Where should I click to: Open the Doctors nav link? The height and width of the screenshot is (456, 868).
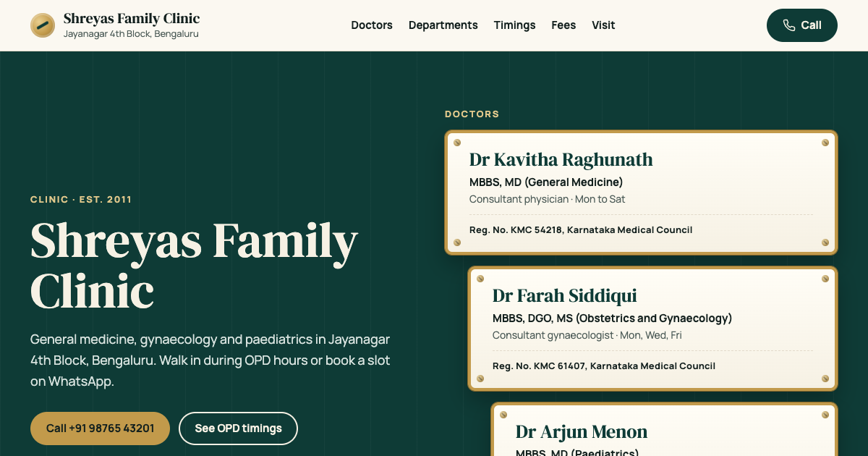pos(372,25)
